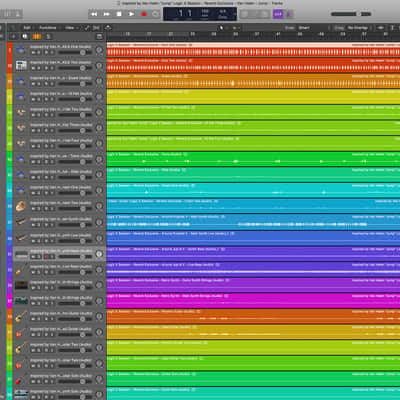Click the Duplicate Track icon
The width and height of the screenshot is (400, 400).
[x=25, y=36]
